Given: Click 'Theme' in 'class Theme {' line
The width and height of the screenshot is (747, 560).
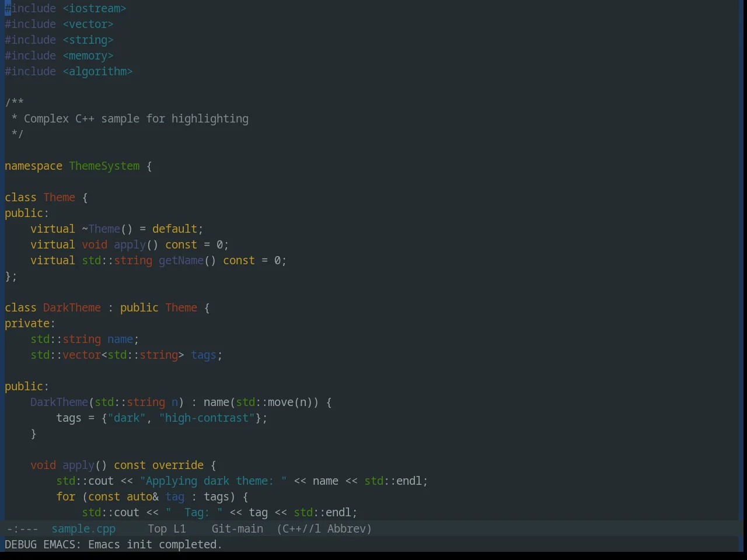Looking at the screenshot, I should point(60,198).
